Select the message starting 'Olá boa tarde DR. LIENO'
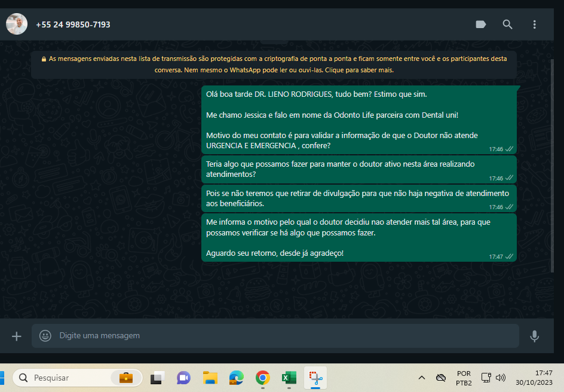 pyautogui.click(x=358, y=120)
